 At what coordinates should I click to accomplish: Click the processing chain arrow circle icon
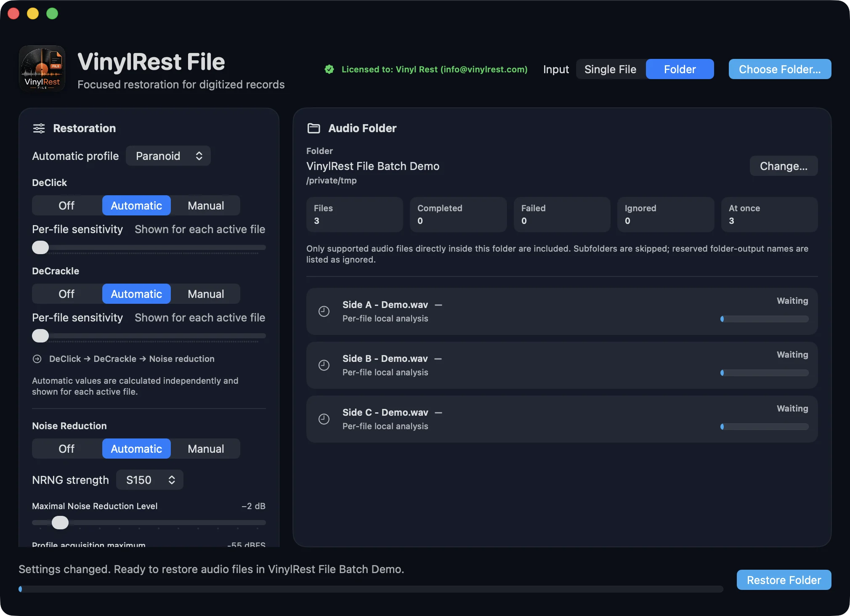coord(37,359)
